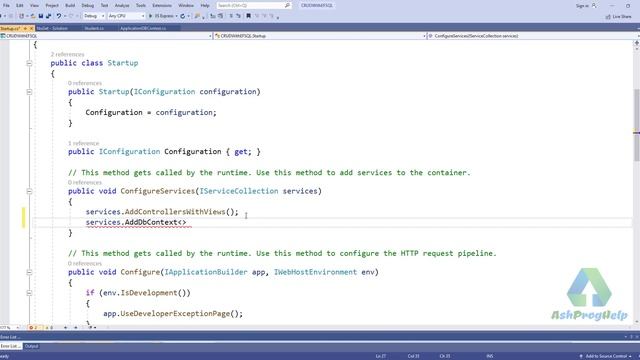Click the IConfiguration type in constructor
Screen dimensions: 640x360
pyautogui.click(x=164, y=91)
